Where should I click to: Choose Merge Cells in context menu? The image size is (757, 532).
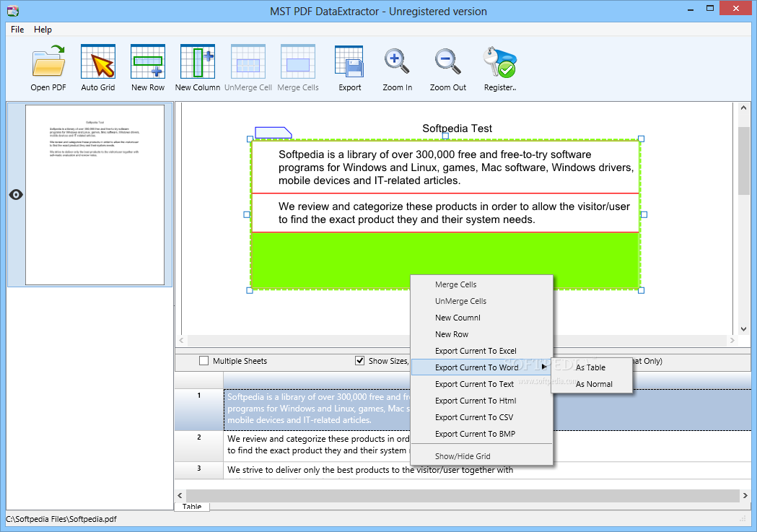click(481, 284)
